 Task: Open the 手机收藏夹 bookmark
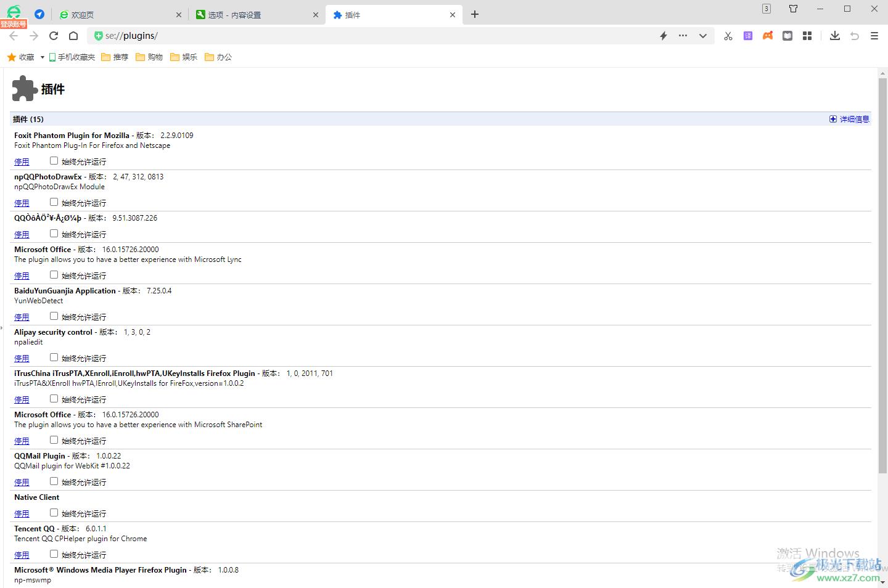pyautogui.click(x=72, y=57)
